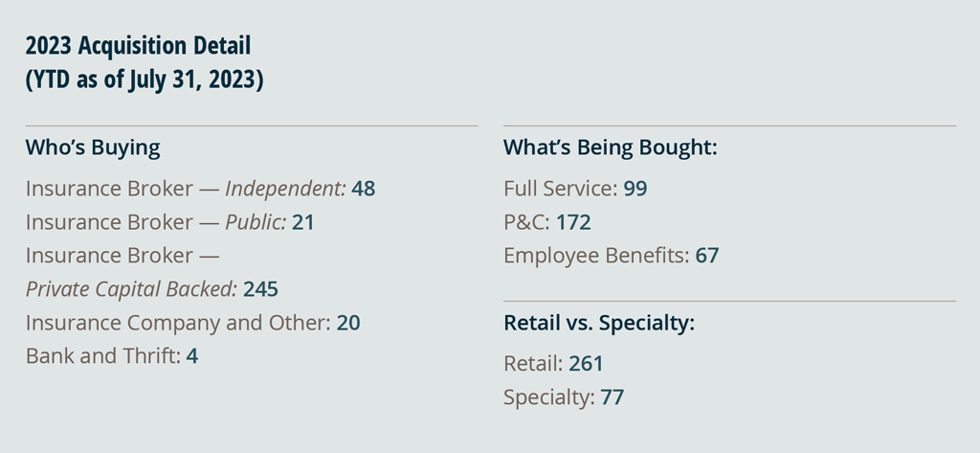Click the Retail count 261
980x453 pixels.
click(586, 364)
